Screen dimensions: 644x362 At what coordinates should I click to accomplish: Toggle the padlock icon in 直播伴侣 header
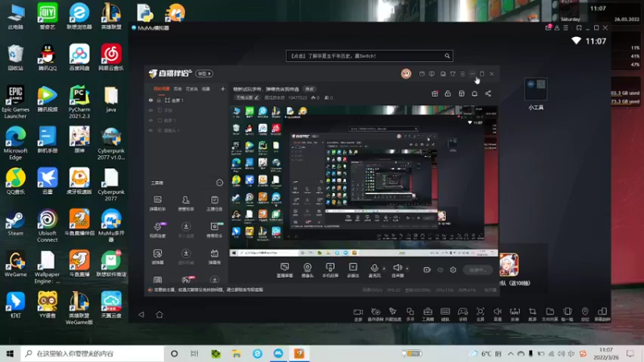(448, 93)
